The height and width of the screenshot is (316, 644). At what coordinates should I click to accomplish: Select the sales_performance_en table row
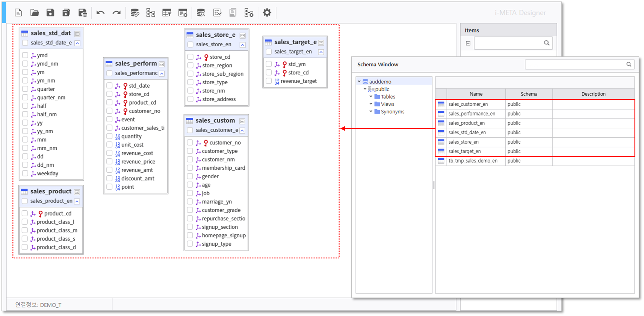point(535,114)
